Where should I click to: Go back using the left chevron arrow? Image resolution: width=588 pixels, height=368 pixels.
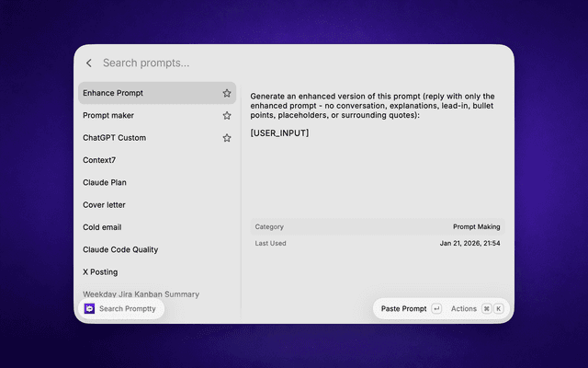point(89,63)
